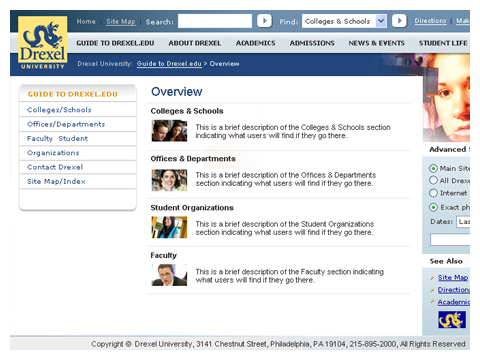Screen dimensions: 480x360
Task: Select the All Drexel radio button
Action: [x=433, y=180]
